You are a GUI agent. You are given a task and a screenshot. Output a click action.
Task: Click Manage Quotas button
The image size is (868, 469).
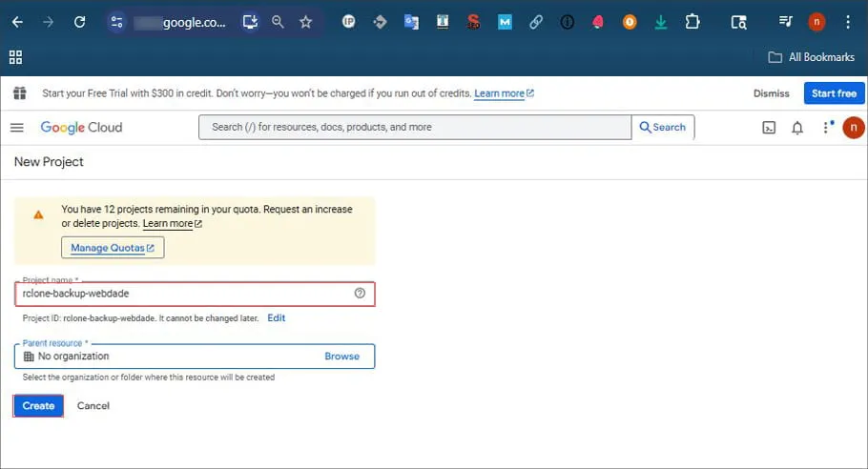[113, 248]
